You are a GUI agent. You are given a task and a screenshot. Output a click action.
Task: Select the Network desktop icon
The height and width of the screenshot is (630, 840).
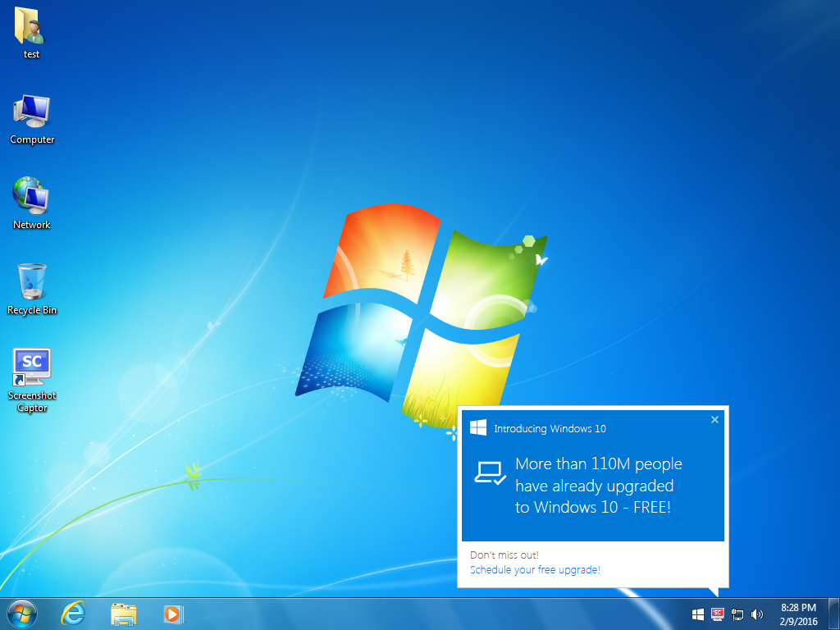[32, 203]
